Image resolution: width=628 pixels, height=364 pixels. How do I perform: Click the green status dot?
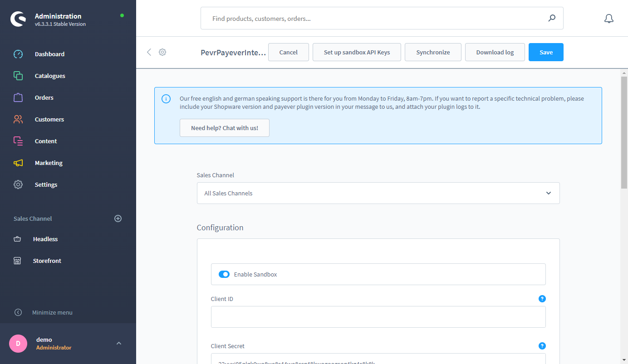122,15
